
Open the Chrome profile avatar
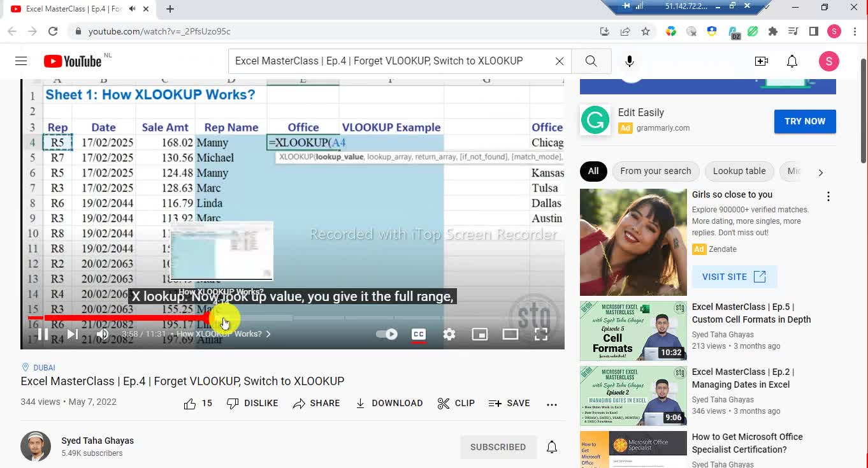pos(834,31)
